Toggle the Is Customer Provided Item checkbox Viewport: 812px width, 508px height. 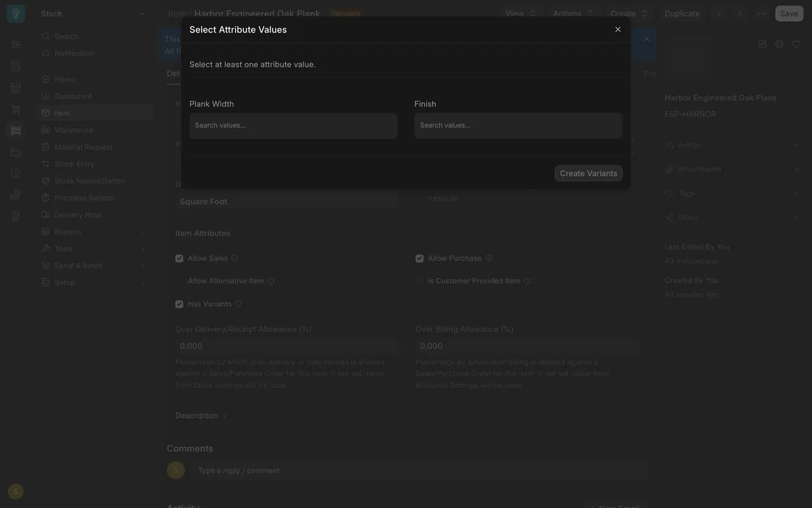(419, 281)
